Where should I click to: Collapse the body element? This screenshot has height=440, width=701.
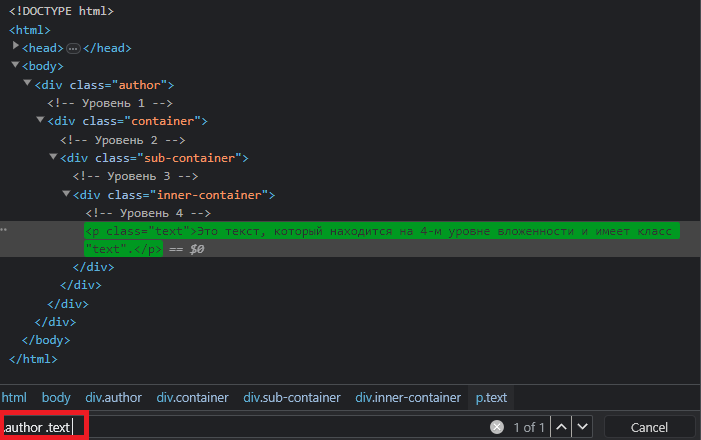point(16,65)
